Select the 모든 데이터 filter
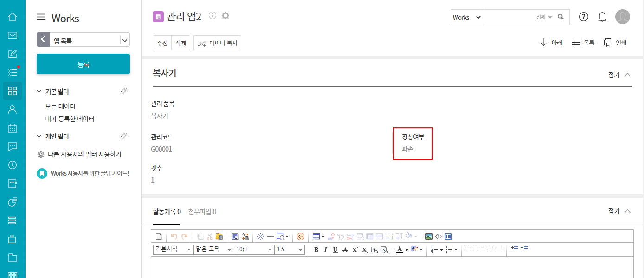Image resolution: width=644 pixels, height=278 pixels. click(x=60, y=106)
